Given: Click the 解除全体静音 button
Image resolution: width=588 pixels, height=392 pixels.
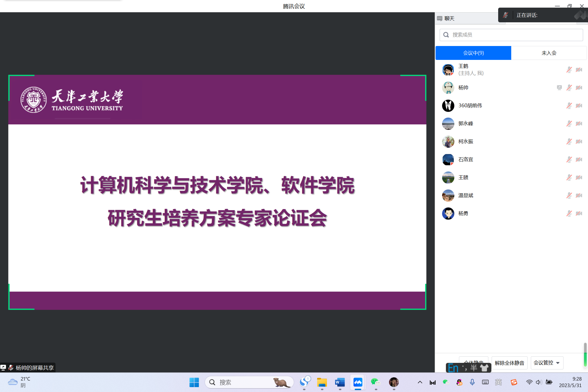Looking at the screenshot, I should coord(509,363).
